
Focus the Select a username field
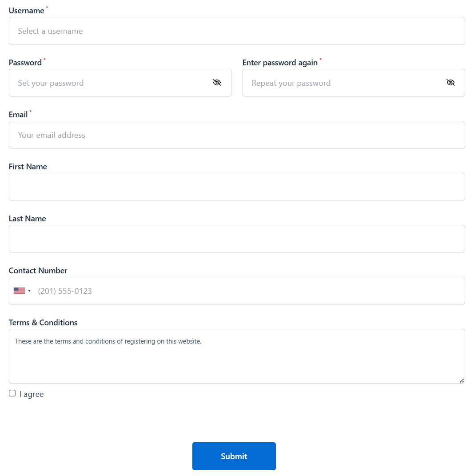(x=237, y=31)
